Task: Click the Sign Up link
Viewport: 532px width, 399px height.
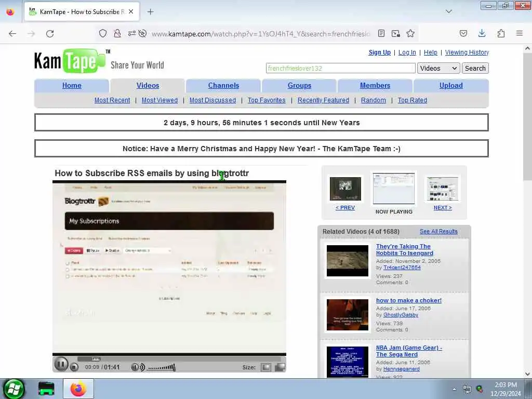Action: tap(380, 52)
